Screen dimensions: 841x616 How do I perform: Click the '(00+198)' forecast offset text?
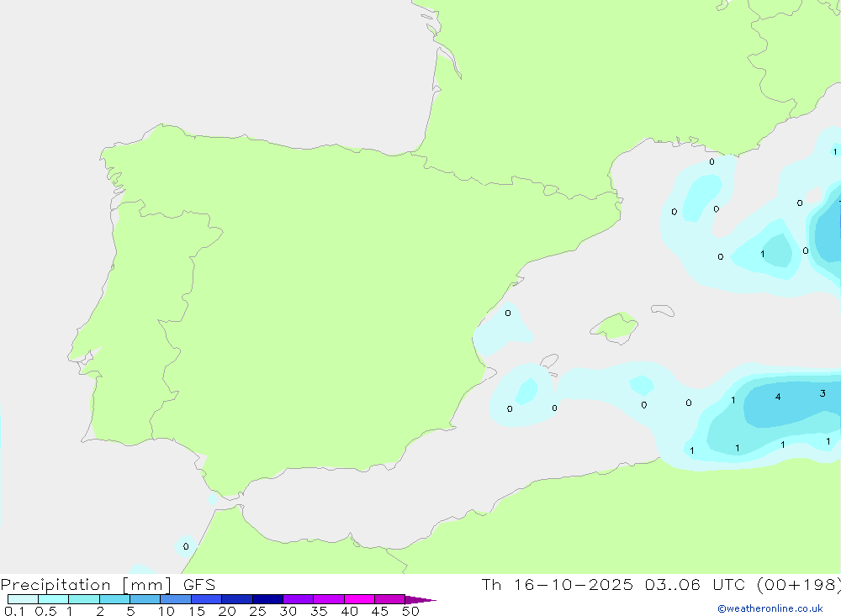pos(799,584)
